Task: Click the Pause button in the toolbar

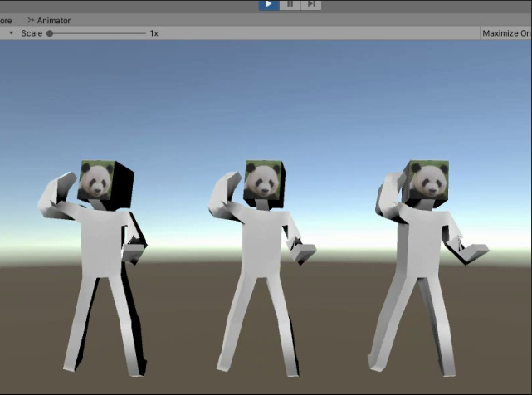Action: [x=290, y=4]
